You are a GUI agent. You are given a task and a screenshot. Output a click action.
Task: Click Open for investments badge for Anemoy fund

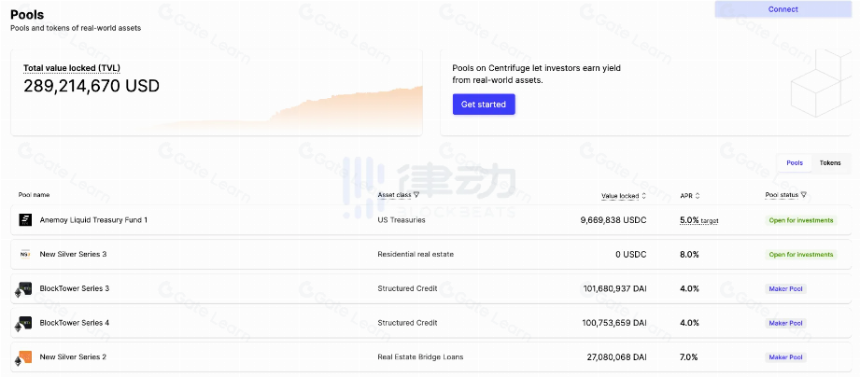point(801,221)
